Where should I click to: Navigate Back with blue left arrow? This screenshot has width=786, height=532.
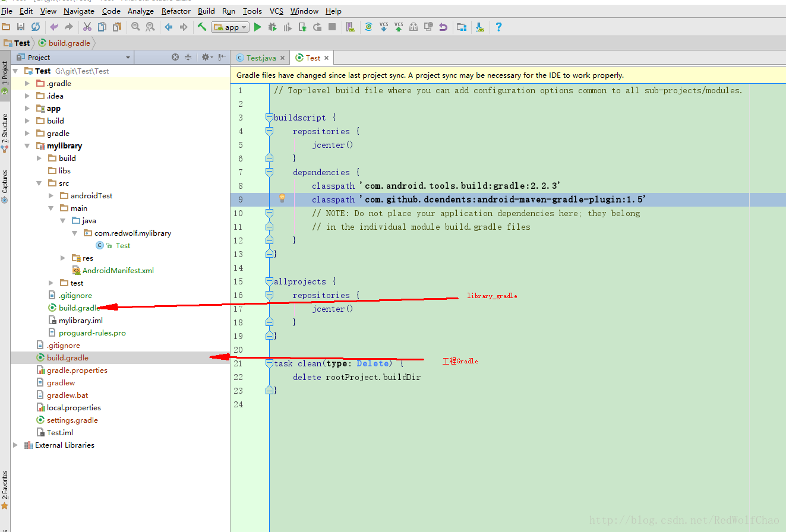(x=169, y=27)
